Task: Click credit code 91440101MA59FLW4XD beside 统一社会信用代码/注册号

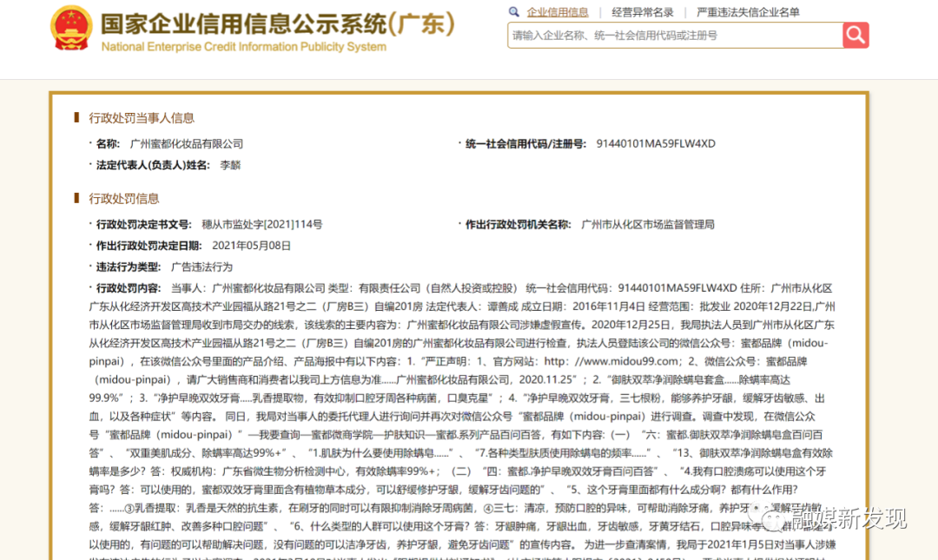Action: pos(656,143)
